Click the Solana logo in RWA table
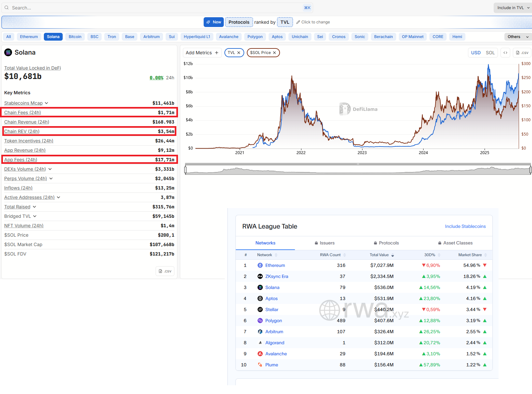 [260, 287]
